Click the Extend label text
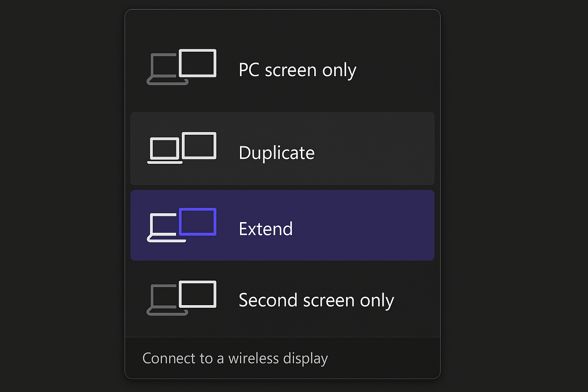 pos(265,229)
